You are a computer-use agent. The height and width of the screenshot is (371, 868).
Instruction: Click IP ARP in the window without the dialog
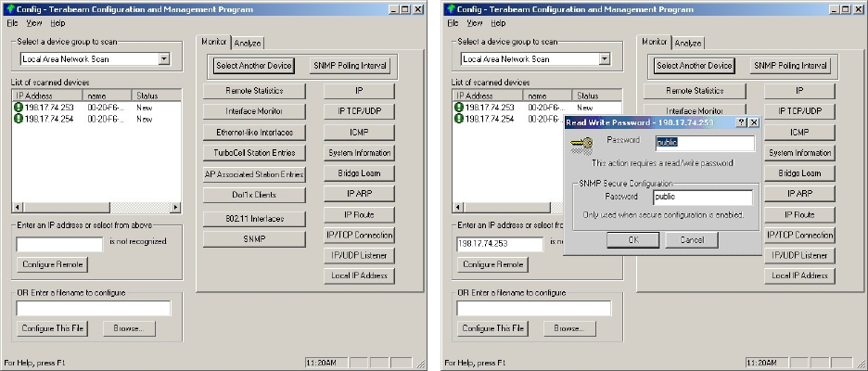point(359,194)
